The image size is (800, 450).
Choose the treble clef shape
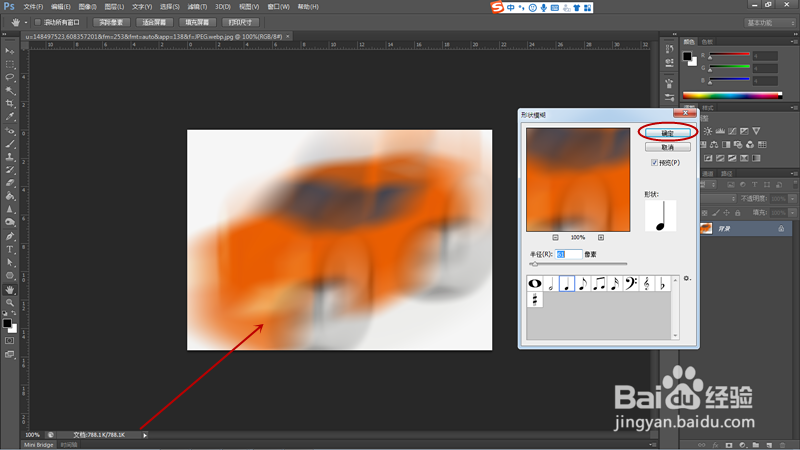(646, 283)
